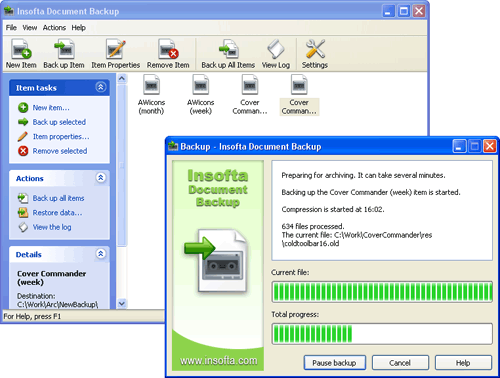Click the icon beside View the log
This screenshot has width=500, height=378.
(23, 227)
